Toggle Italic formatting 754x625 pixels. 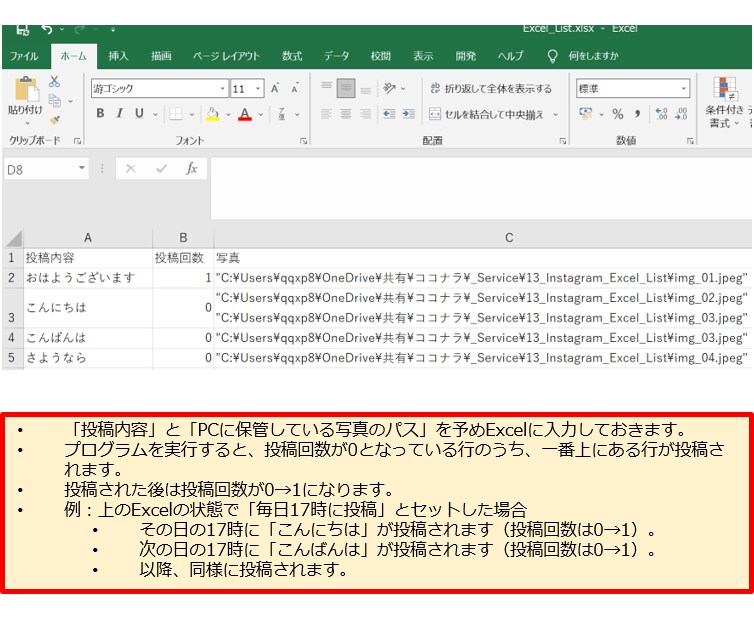[119, 113]
